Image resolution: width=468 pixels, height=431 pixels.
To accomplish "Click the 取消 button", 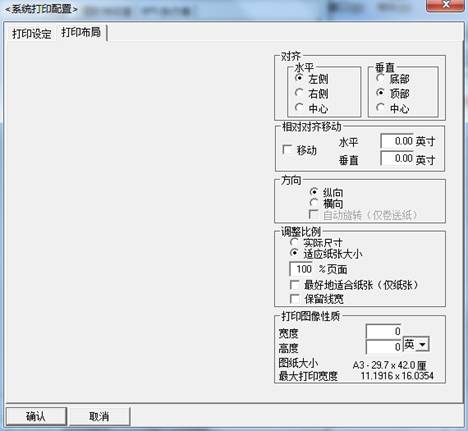I will 99,416.
